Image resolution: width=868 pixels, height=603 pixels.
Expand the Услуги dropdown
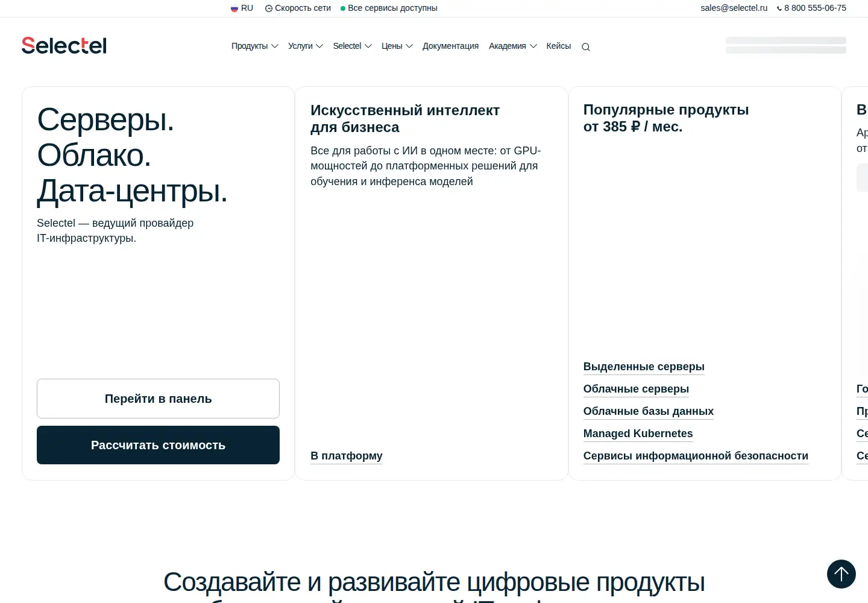pos(306,46)
